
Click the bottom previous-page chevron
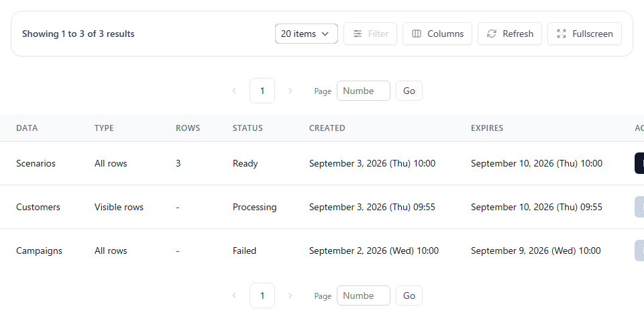(x=234, y=295)
